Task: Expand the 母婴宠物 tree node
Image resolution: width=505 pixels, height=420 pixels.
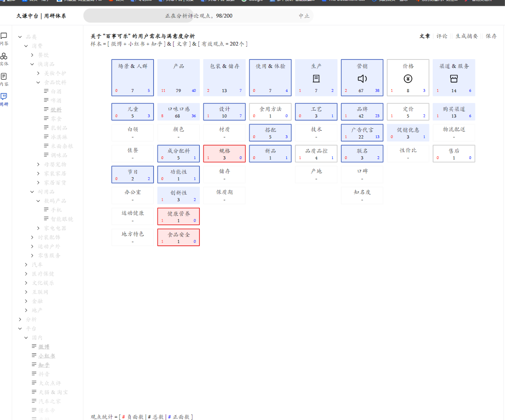Action: pos(38,164)
